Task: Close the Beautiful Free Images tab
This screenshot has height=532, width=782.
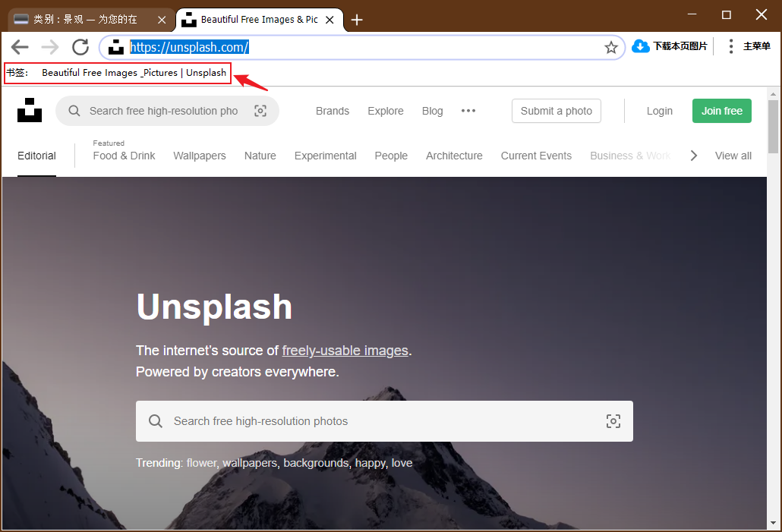Action: pyautogui.click(x=330, y=20)
